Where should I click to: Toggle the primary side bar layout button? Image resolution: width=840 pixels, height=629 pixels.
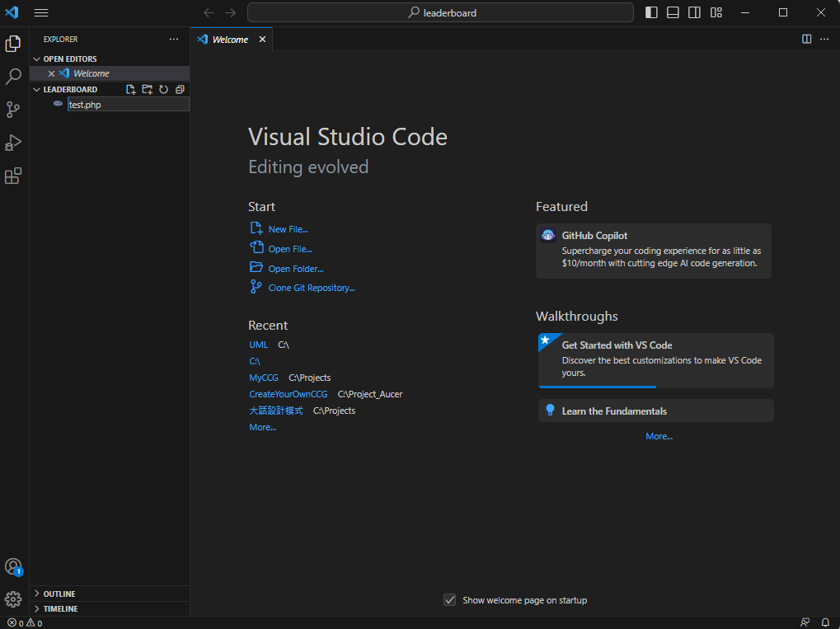click(651, 12)
